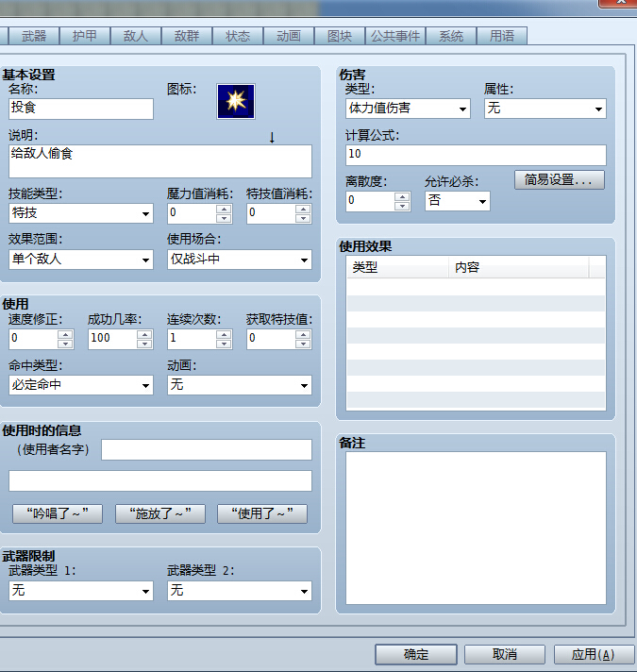Open the 技能类型 dropdown

coord(81,213)
